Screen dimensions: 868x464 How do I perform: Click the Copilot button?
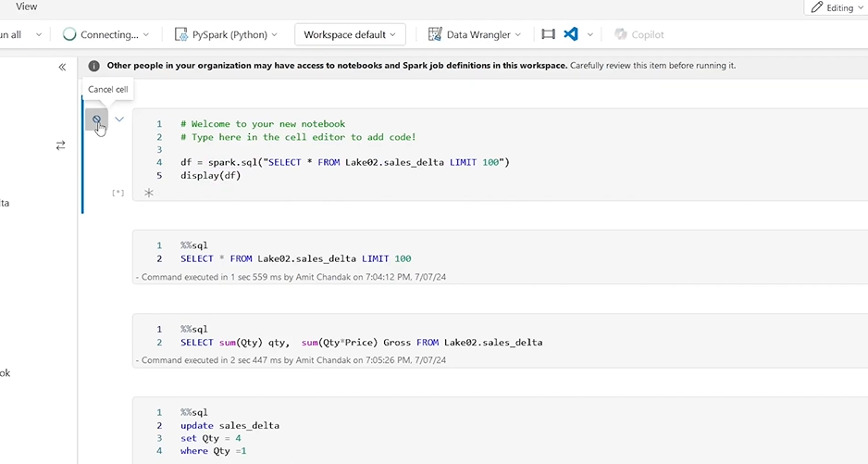pos(639,34)
